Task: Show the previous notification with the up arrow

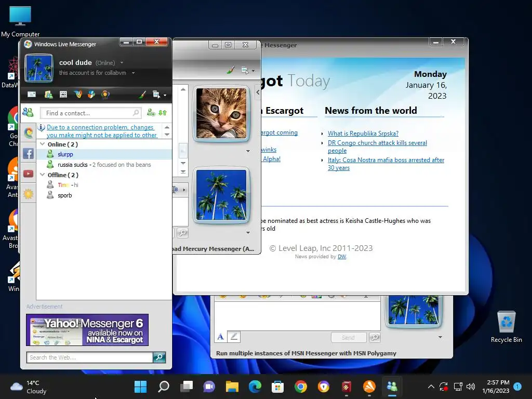Action: pos(167,127)
